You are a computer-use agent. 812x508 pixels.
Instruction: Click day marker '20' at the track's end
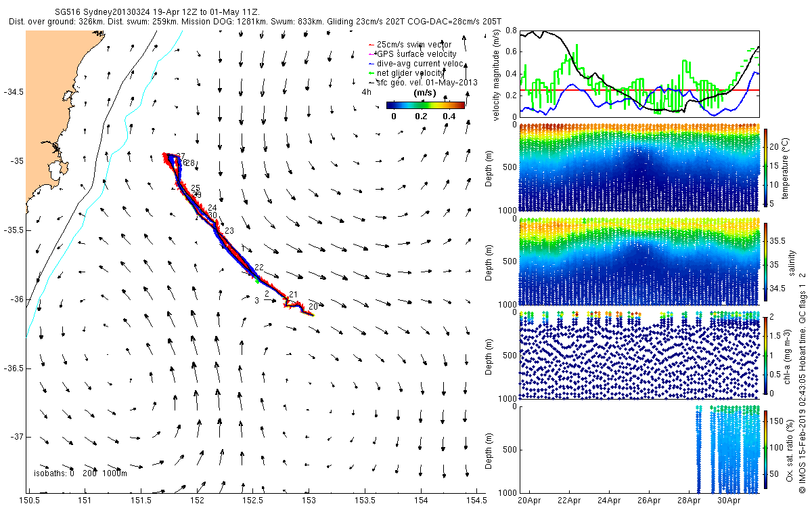point(313,307)
